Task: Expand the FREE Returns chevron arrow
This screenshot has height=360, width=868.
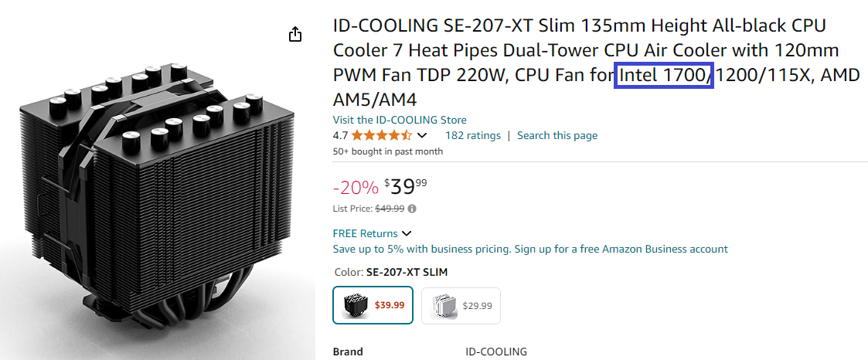Action: point(407,233)
